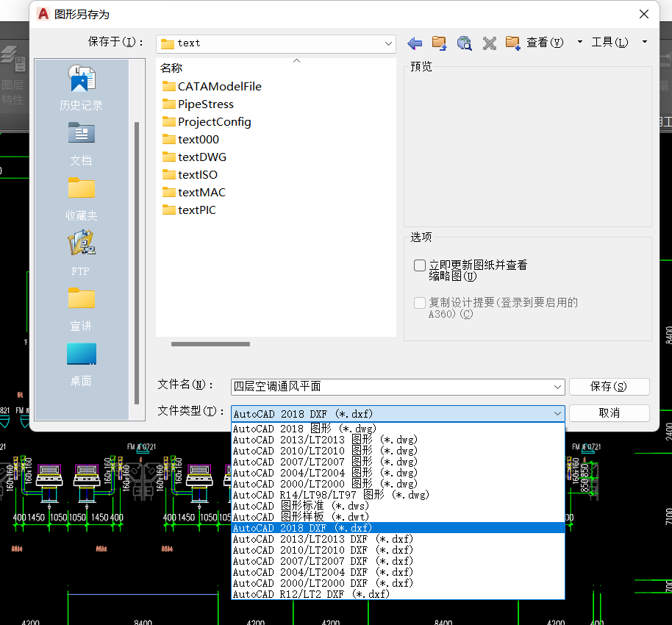672x625 pixels.
Task: Select the textPIC folder
Action: click(x=190, y=210)
